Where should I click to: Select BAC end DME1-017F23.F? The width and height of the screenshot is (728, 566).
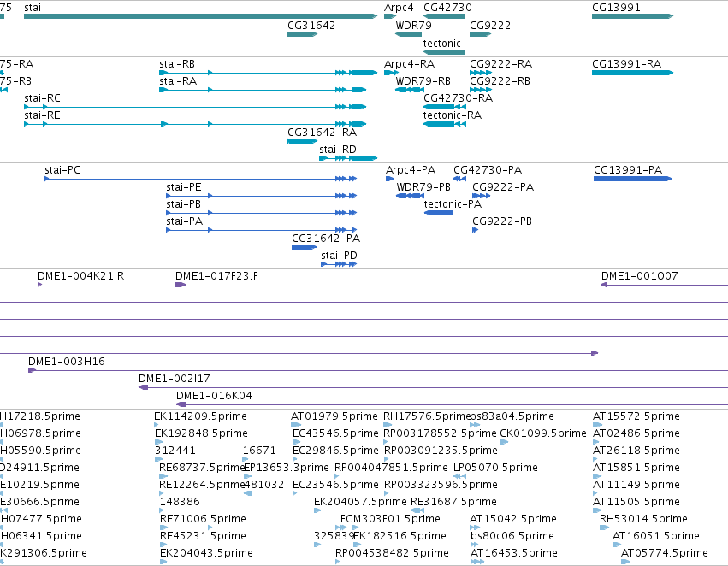click(x=181, y=285)
